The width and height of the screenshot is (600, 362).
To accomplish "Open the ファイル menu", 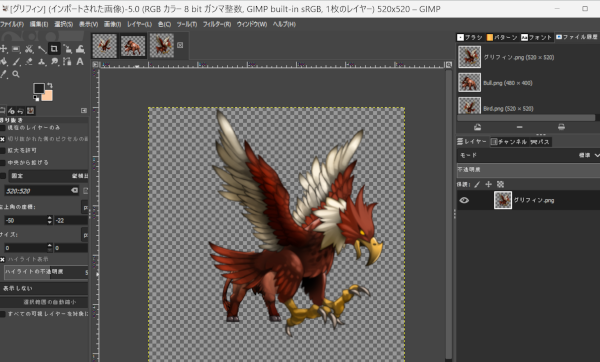I will (12, 24).
